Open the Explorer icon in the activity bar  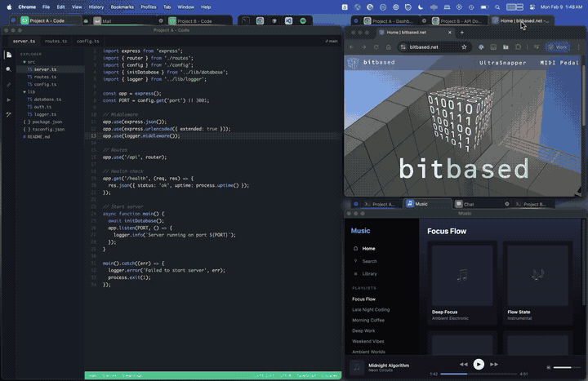click(9, 55)
